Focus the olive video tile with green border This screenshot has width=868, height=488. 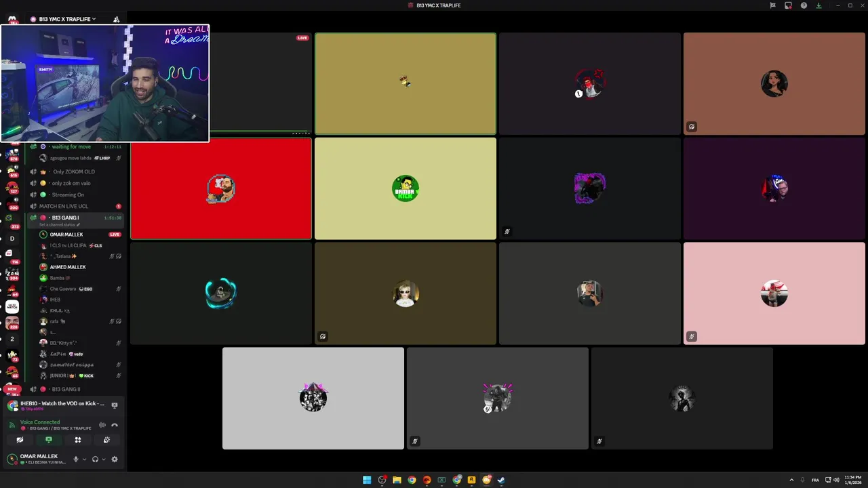click(406, 83)
